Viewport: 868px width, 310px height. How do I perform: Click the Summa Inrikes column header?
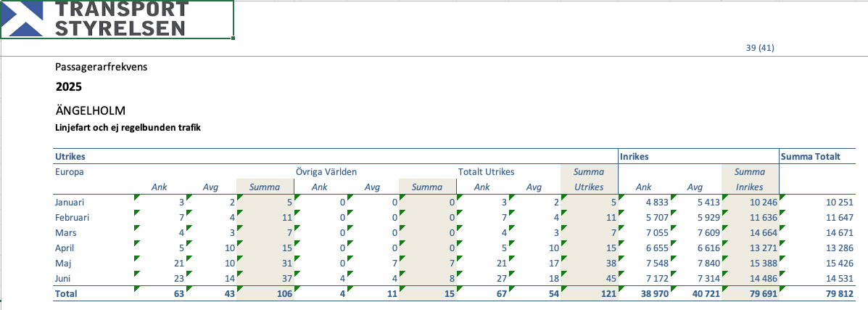(x=750, y=179)
